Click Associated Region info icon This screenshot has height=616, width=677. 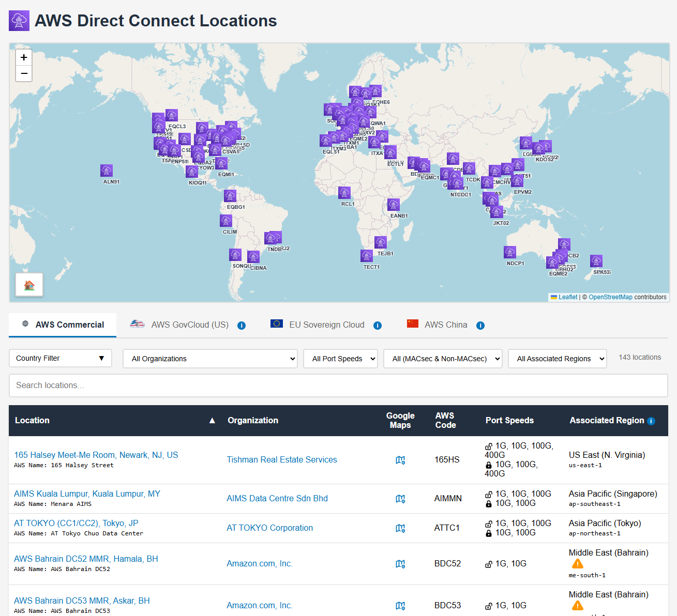tap(651, 421)
